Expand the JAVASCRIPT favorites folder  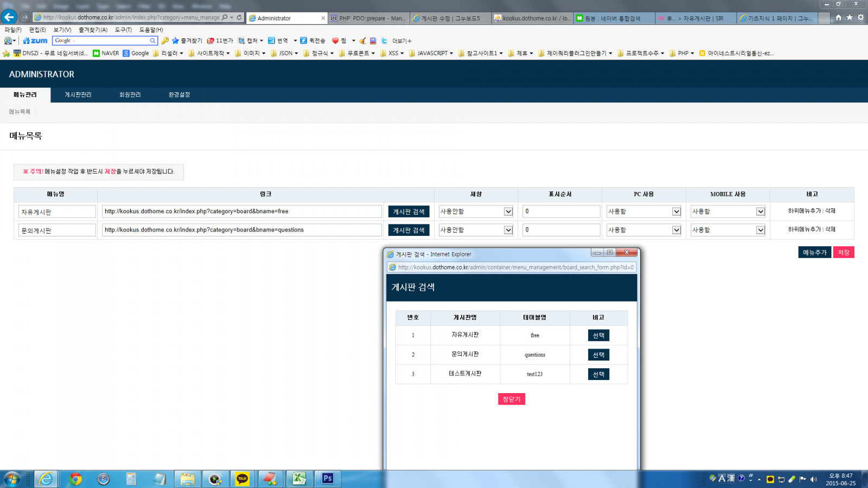(431, 53)
